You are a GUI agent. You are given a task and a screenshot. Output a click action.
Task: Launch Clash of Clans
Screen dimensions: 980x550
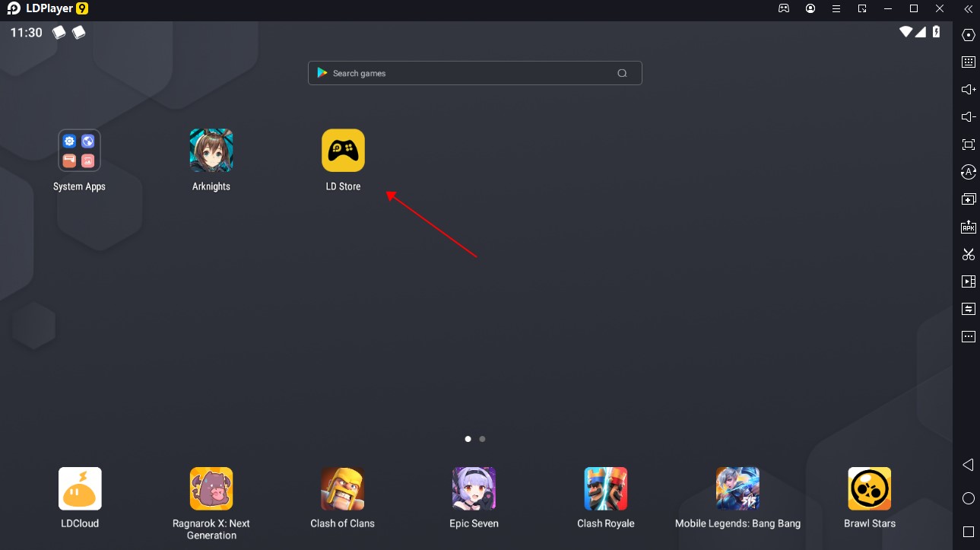tap(343, 488)
